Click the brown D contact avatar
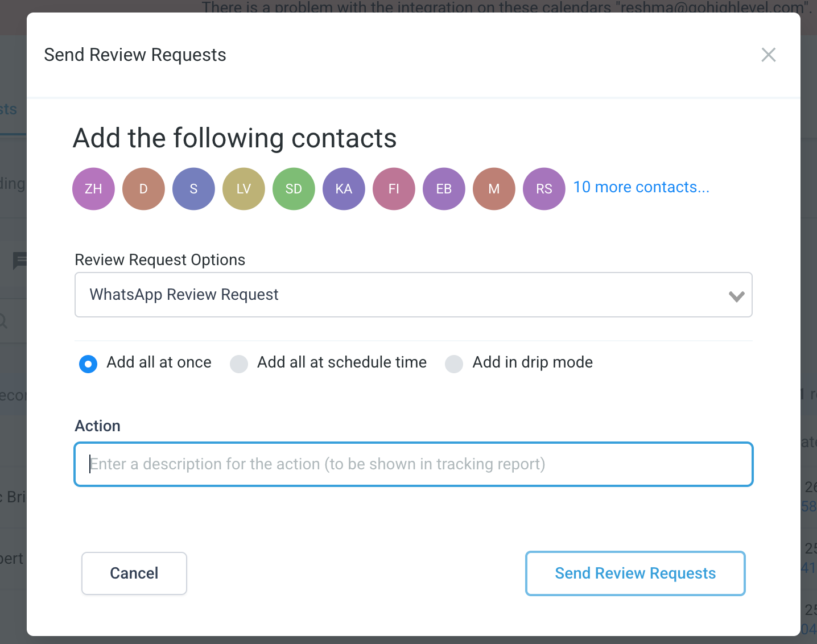The image size is (817, 644). pyautogui.click(x=143, y=189)
